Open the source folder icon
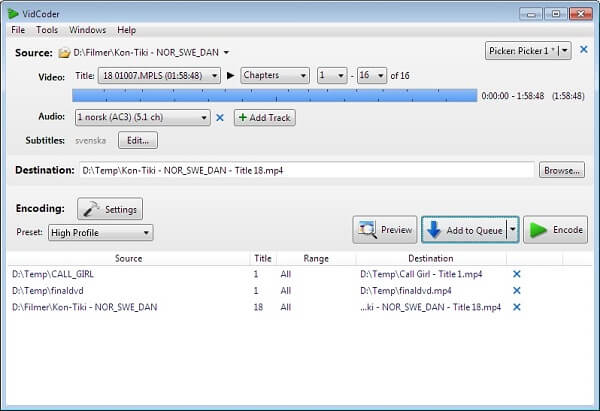 coord(64,52)
